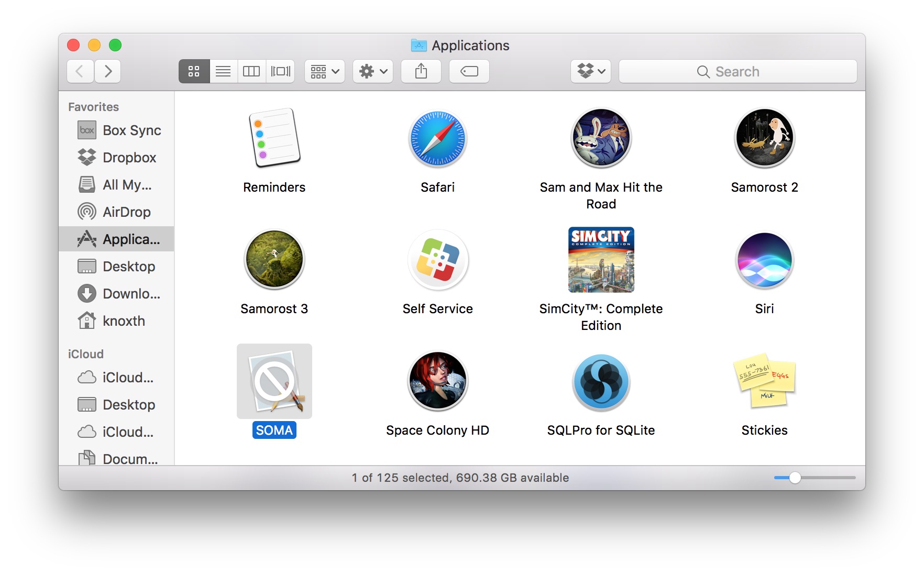Click the SOMA highlighted name label
The height and width of the screenshot is (574, 924).
point(274,430)
